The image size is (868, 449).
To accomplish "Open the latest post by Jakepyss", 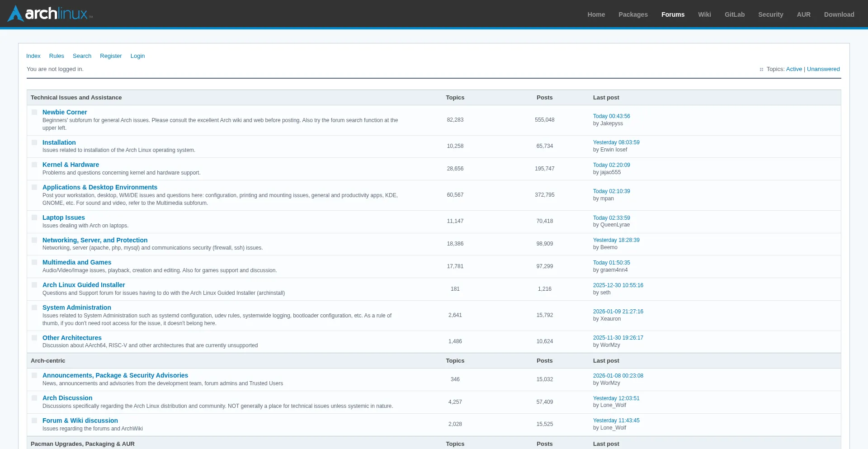I will point(611,116).
